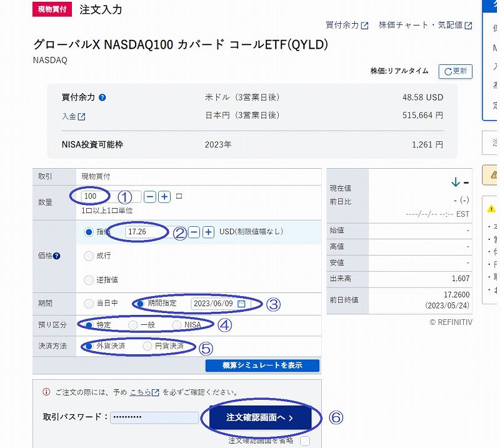500x448 pixels.
Task: Click the 取引パスワード password field
Action: coord(154,417)
